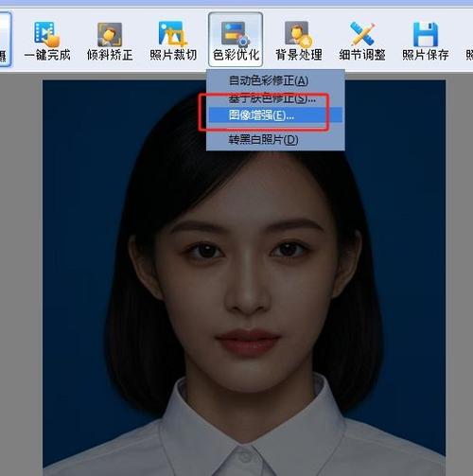This screenshot has width=473, height=476.
Task: Click the 照片保存 text label
Action: 425,55
